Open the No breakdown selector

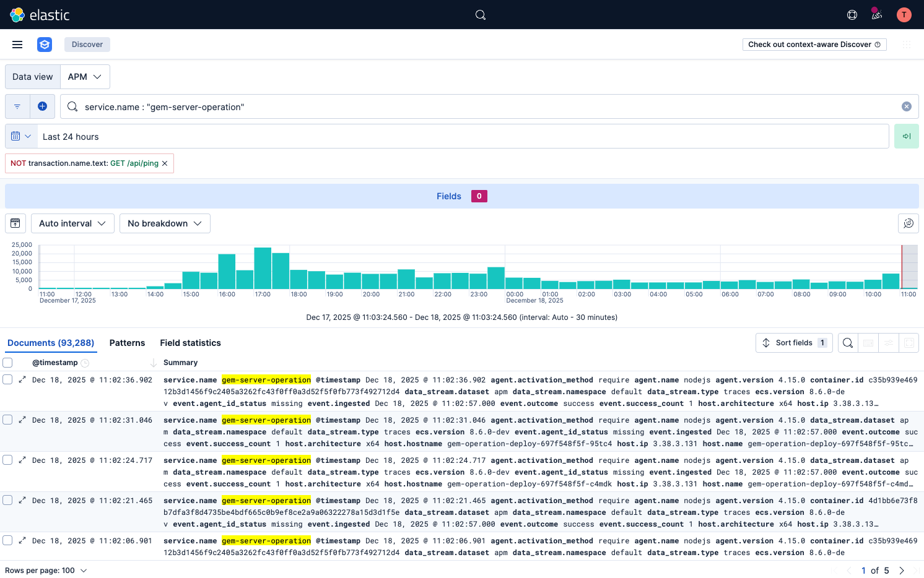(165, 223)
